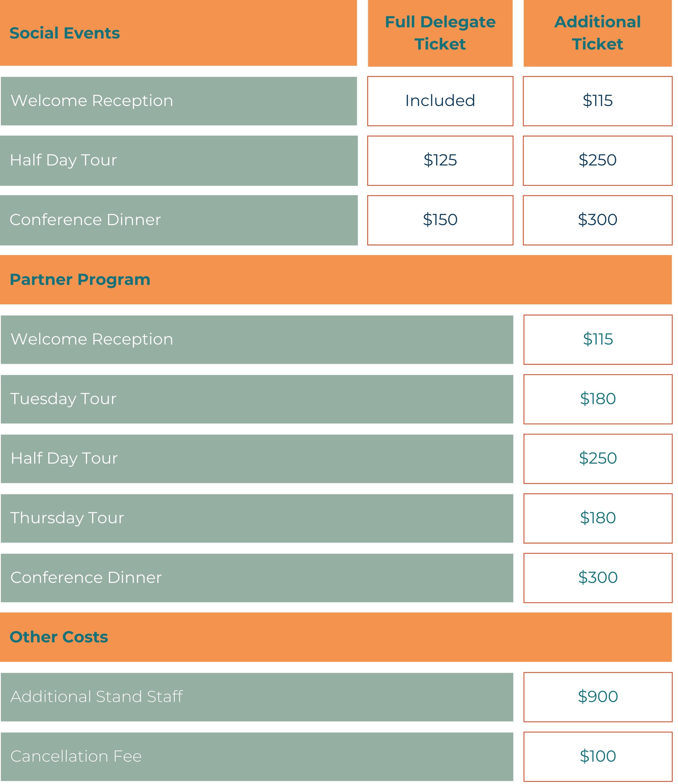The width and height of the screenshot is (678, 784).
Task: Click the Included cell for Welcome Reception
Action: pyautogui.click(x=440, y=101)
